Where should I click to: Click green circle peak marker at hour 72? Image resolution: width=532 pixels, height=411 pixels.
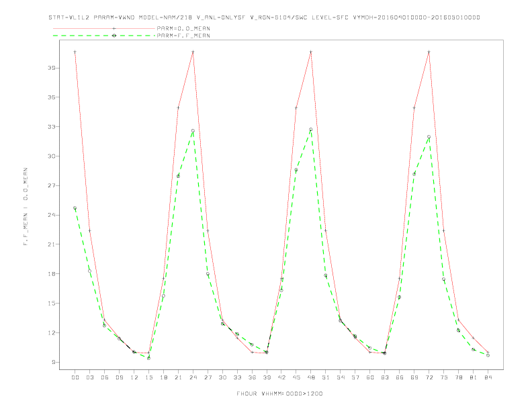pos(429,136)
